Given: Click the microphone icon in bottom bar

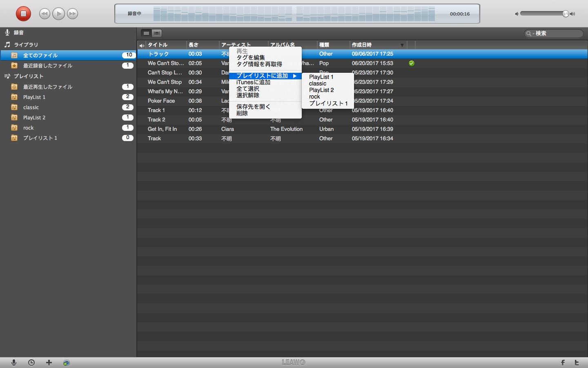Looking at the screenshot, I should (14, 363).
